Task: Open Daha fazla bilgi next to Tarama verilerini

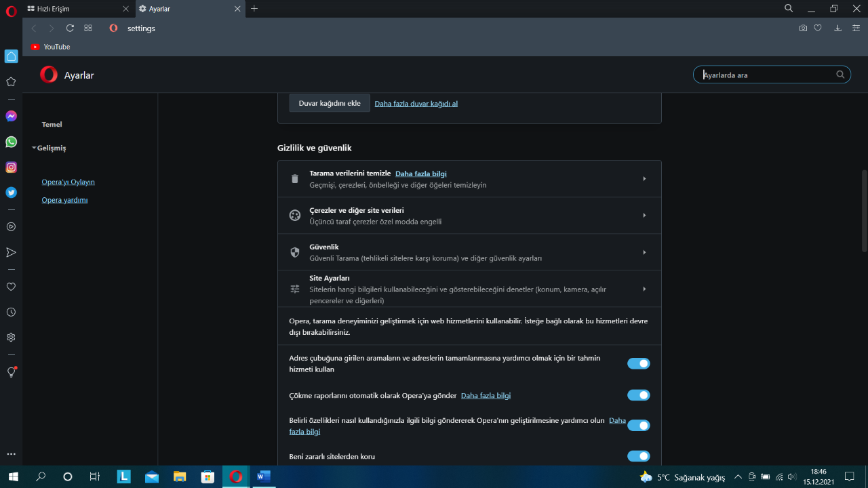Action: [420, 174]
